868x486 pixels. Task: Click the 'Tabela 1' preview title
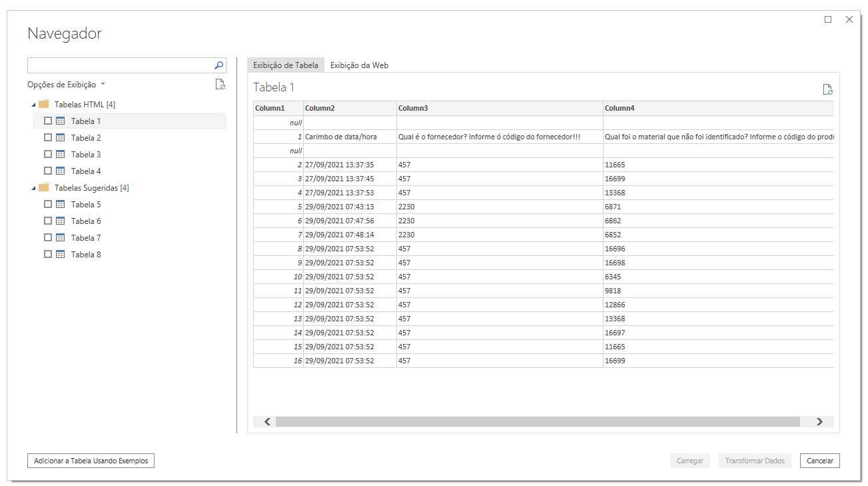point(274,87)
